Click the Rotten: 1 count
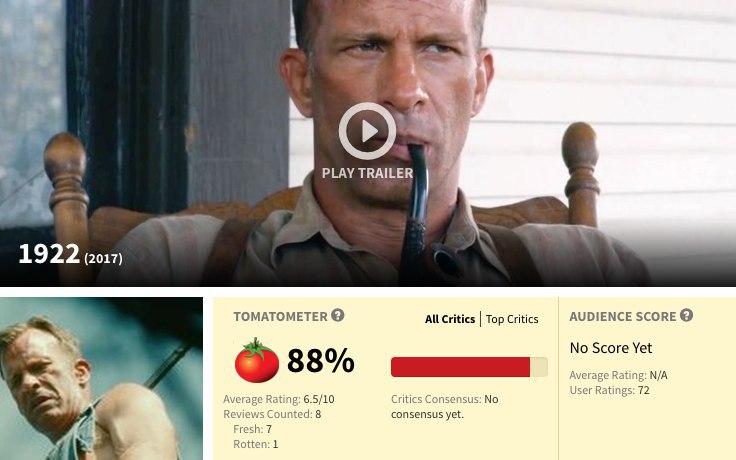Viewport: 736px width, 460px height. click(x=256, y=444)
